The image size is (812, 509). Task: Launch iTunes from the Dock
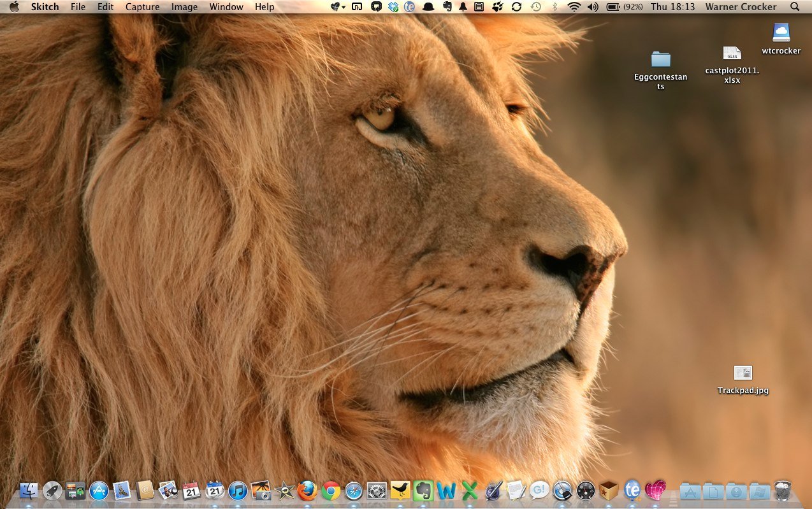238,491
